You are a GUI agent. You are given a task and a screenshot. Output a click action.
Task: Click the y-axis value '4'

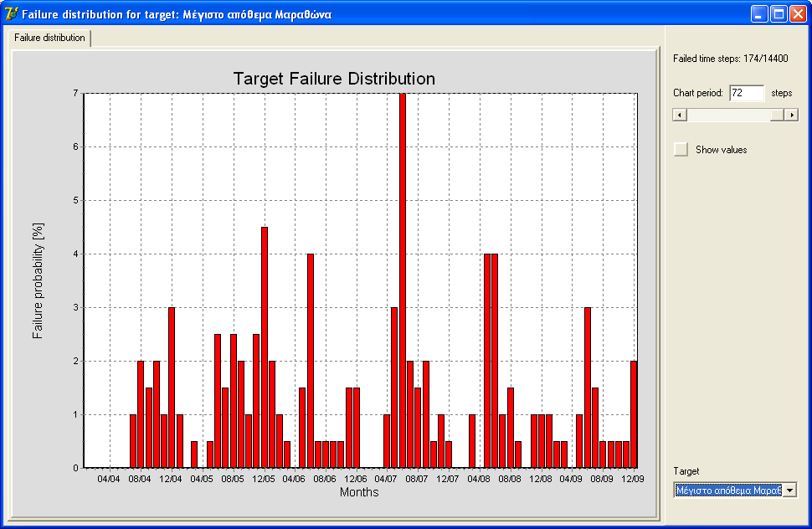pyautogui.click(x=75, y=254)
